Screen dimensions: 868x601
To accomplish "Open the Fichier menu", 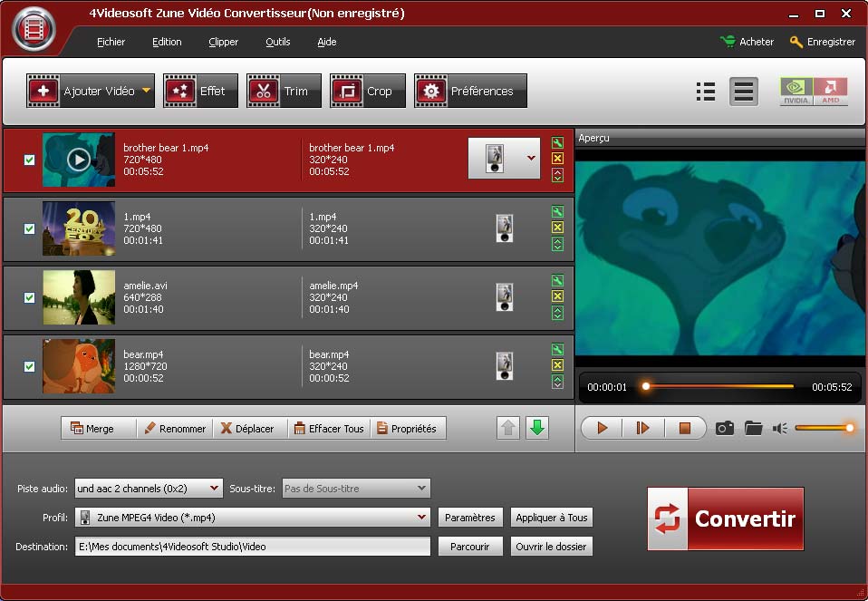I will [x=111, y=42].
